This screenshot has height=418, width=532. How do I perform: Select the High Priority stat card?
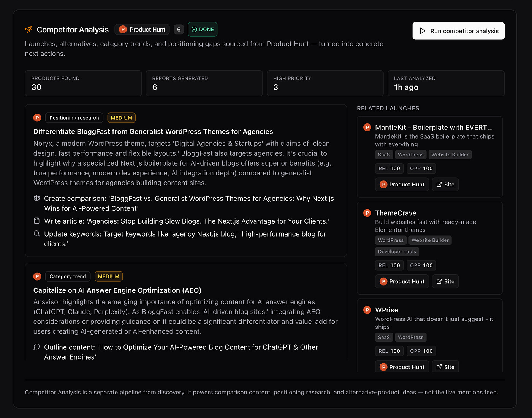(325, 83)
